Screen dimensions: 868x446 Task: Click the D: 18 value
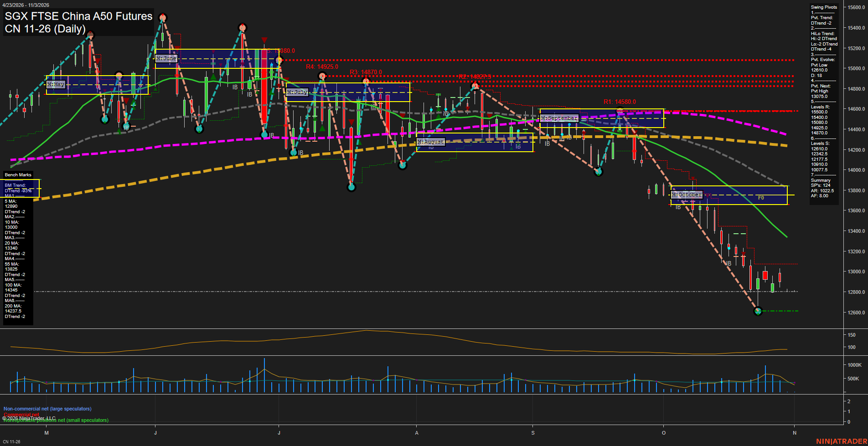click(x=816, y=76)
